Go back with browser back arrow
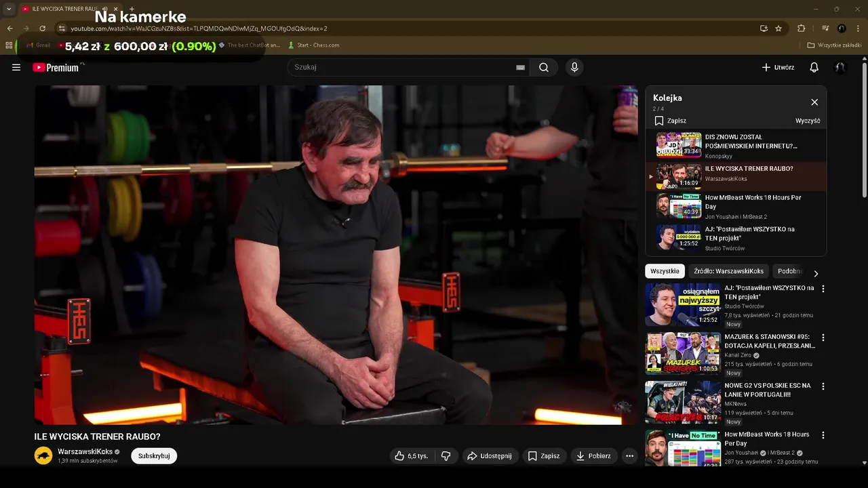 [9, 28]
